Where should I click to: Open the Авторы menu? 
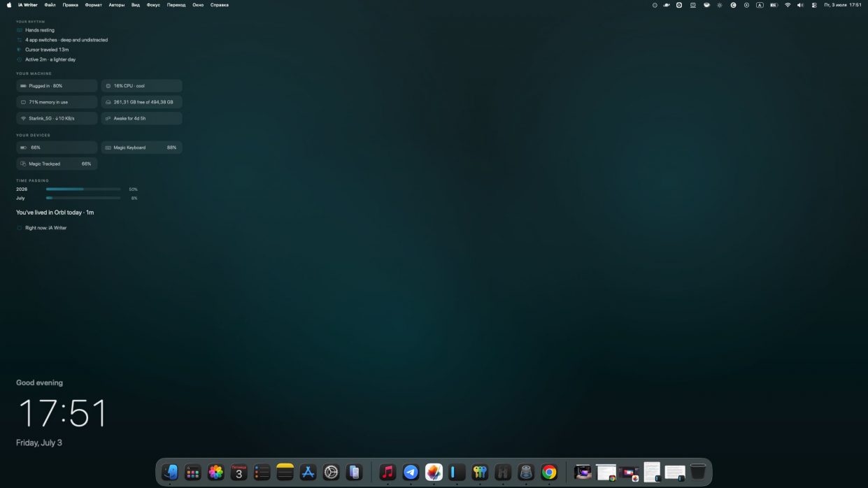pos(117,5)
